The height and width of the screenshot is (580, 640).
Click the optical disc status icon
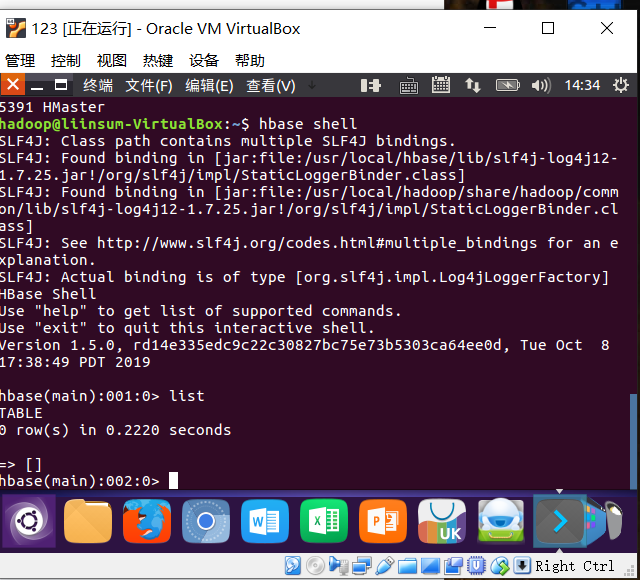[x=315, y=566]
